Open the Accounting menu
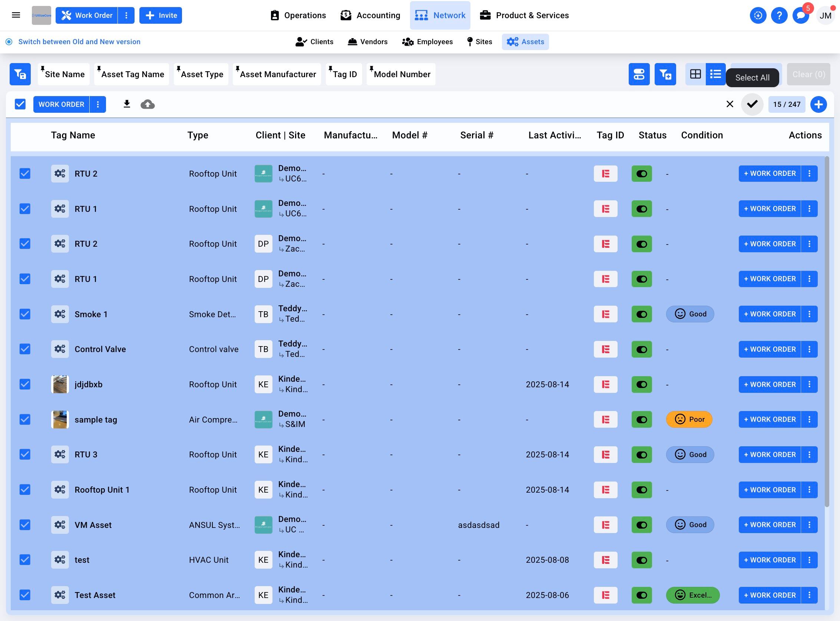Image resolution: width=840 pixels, height=621 pixels. (x=370, y=16)
